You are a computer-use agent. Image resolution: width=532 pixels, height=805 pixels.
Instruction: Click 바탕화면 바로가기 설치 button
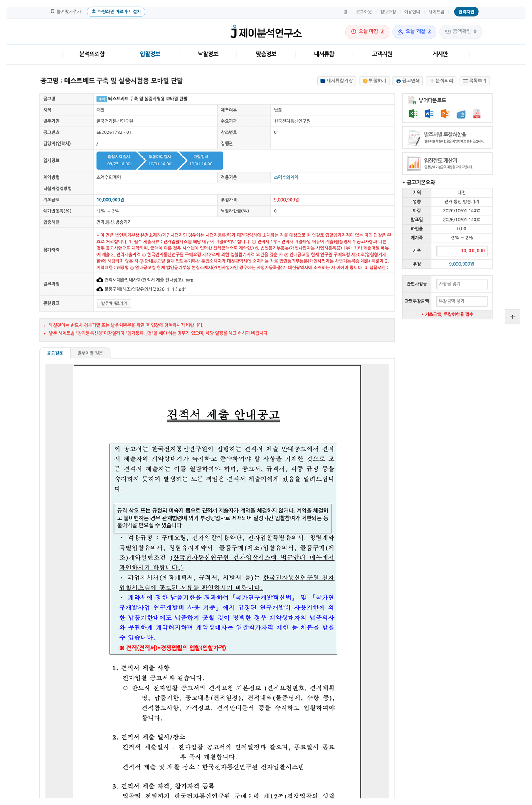[x=116, y=12]
